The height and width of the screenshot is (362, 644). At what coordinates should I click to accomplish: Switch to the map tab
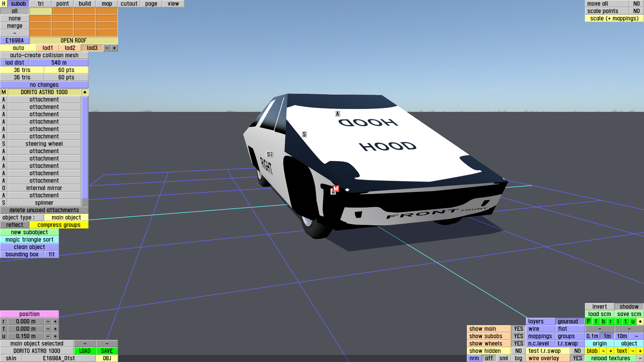click(x=107, y=4)
